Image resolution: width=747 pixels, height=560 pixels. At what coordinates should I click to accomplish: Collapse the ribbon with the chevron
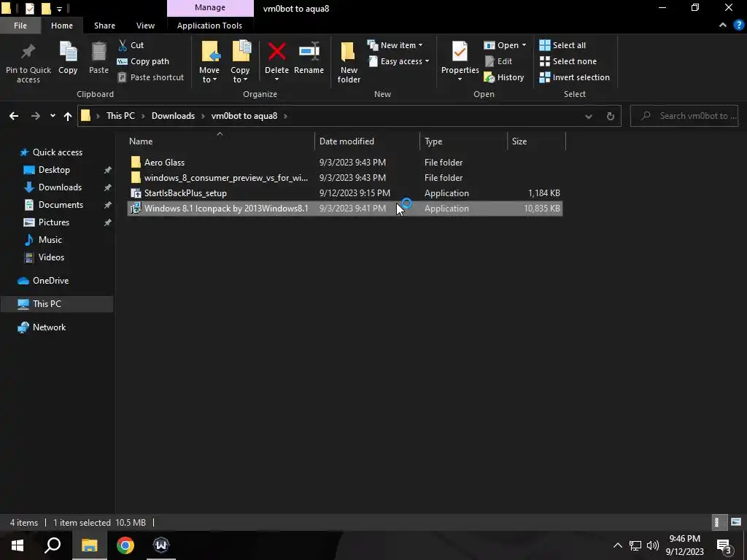click(723, 26)
